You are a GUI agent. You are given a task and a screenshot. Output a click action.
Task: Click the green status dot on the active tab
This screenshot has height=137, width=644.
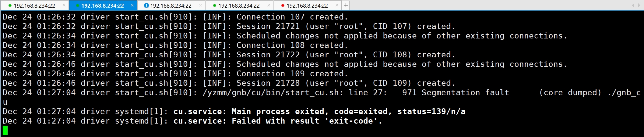pos(77,5)
